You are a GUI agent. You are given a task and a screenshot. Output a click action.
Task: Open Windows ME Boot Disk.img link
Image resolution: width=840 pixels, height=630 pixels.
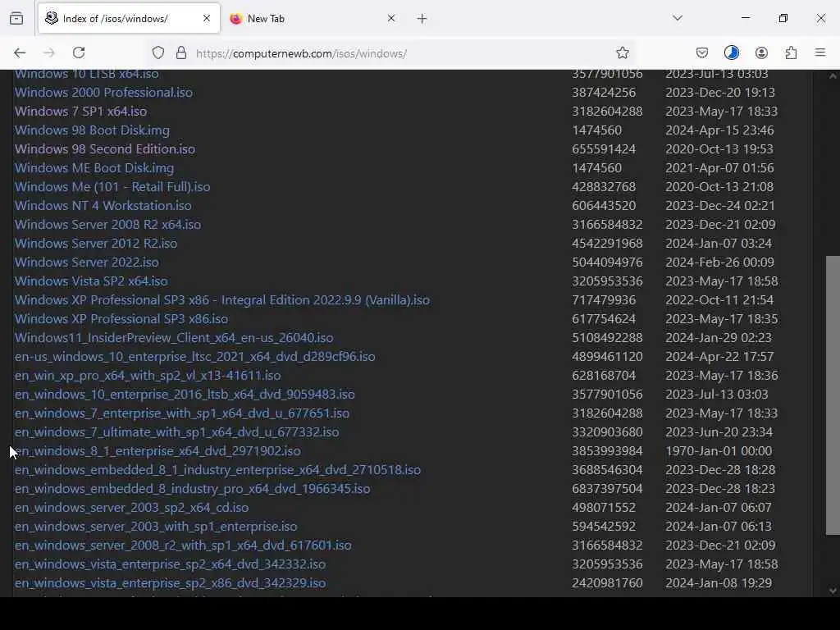coord(94,167)
